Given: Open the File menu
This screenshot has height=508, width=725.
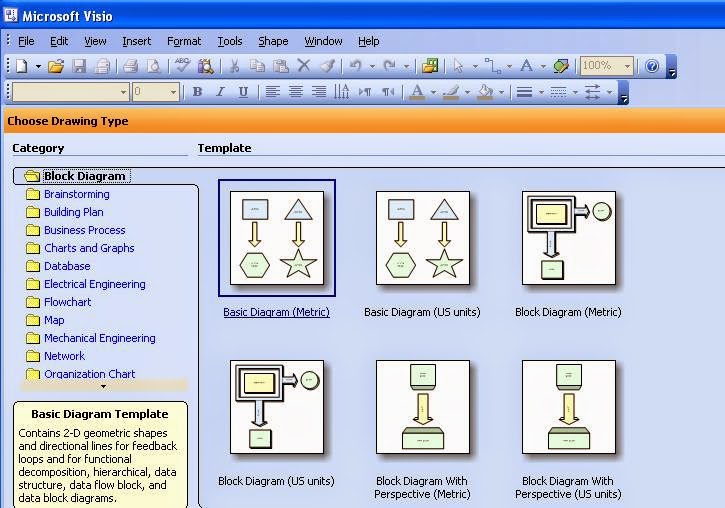Looking at the screenshot, I should point(26,41).
